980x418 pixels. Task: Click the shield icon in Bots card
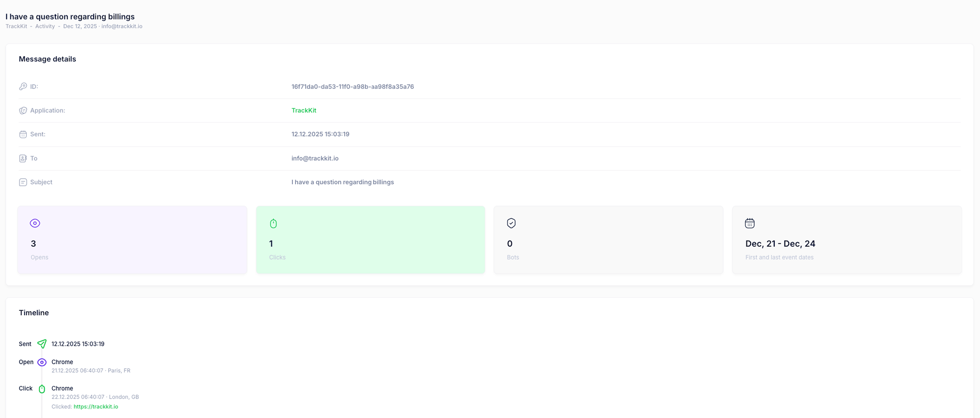click(x=511, y=223)
